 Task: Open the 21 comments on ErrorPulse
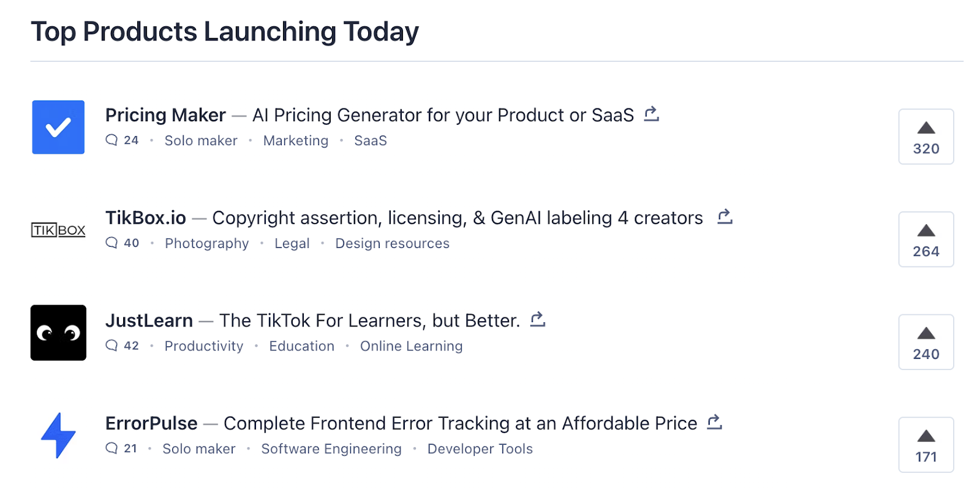121,448
